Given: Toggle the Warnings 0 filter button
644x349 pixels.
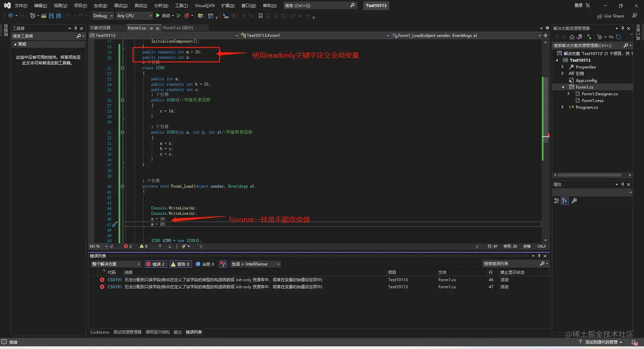Looking at the screenshot, I should pos(180,264).
